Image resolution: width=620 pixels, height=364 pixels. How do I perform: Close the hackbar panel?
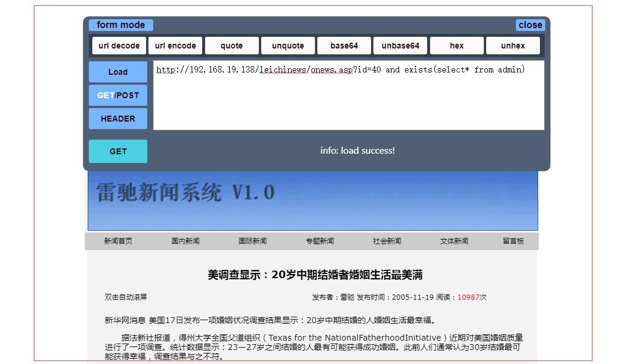click(530, 25)
